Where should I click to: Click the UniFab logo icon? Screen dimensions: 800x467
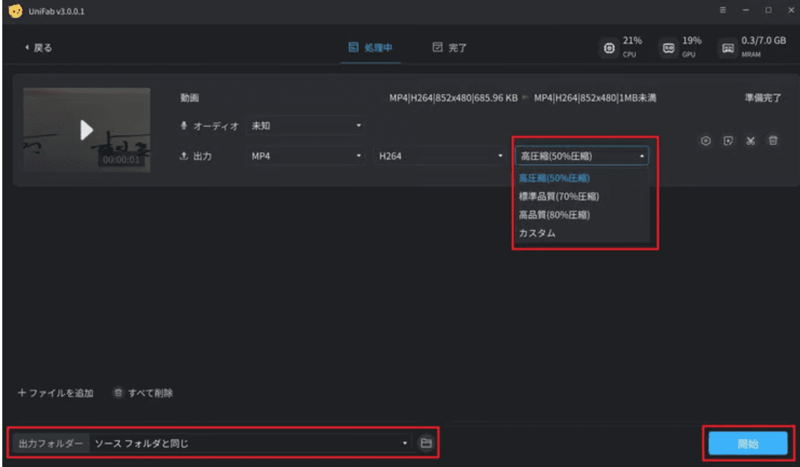(14, 10)
